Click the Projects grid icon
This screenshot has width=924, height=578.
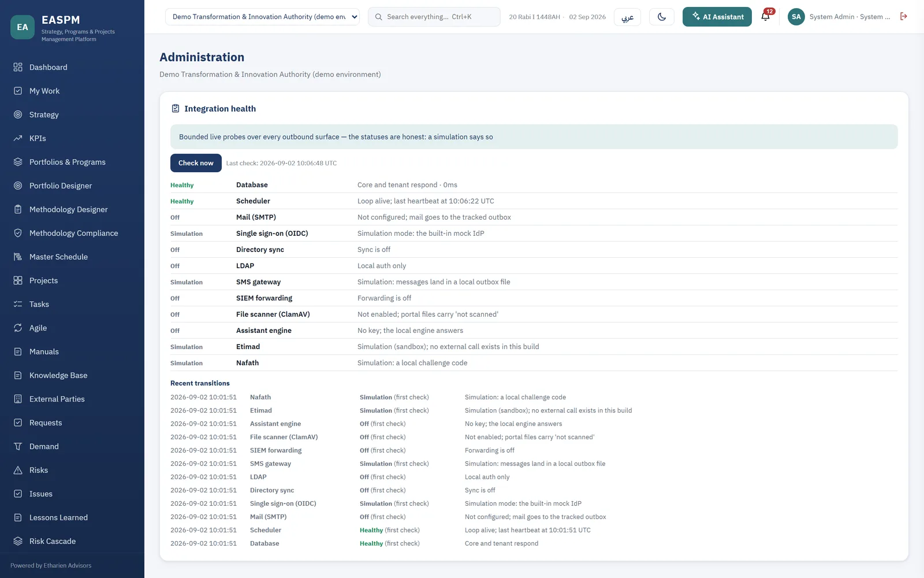18,280
